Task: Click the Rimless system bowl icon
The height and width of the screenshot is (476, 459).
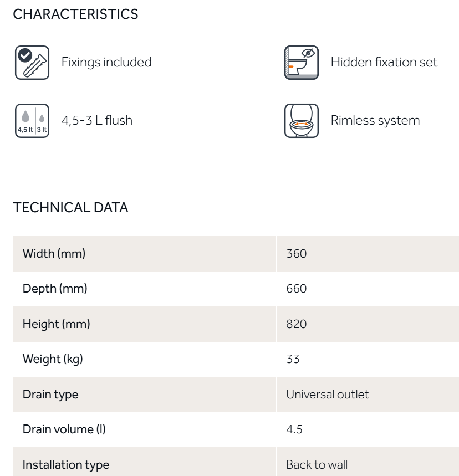Action: [301, 121]
